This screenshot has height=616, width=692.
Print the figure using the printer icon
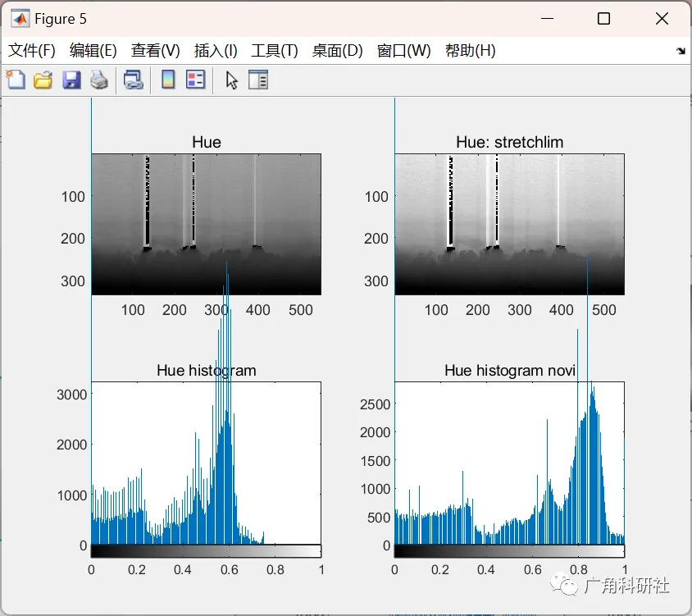click(99, 80)
